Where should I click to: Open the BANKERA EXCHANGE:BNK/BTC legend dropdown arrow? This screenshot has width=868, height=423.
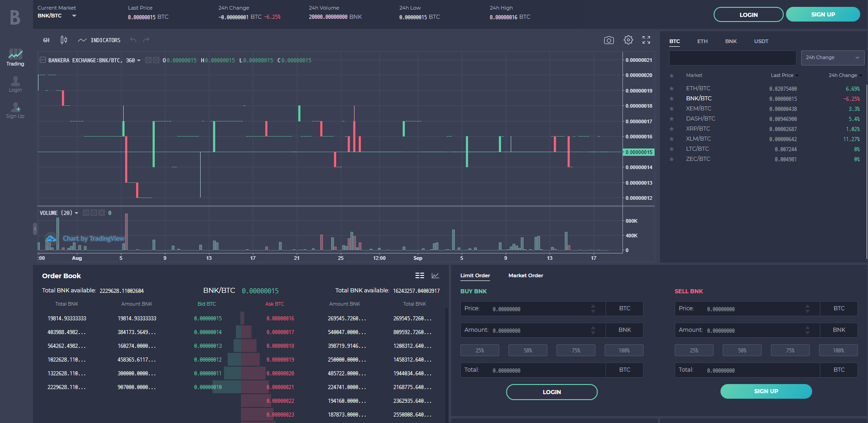[x=139, y=60]
